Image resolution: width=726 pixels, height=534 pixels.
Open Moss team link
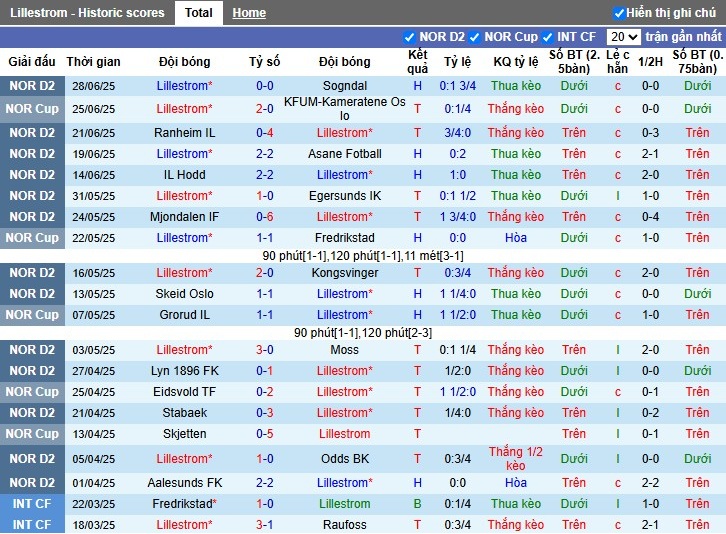(345, 350)
